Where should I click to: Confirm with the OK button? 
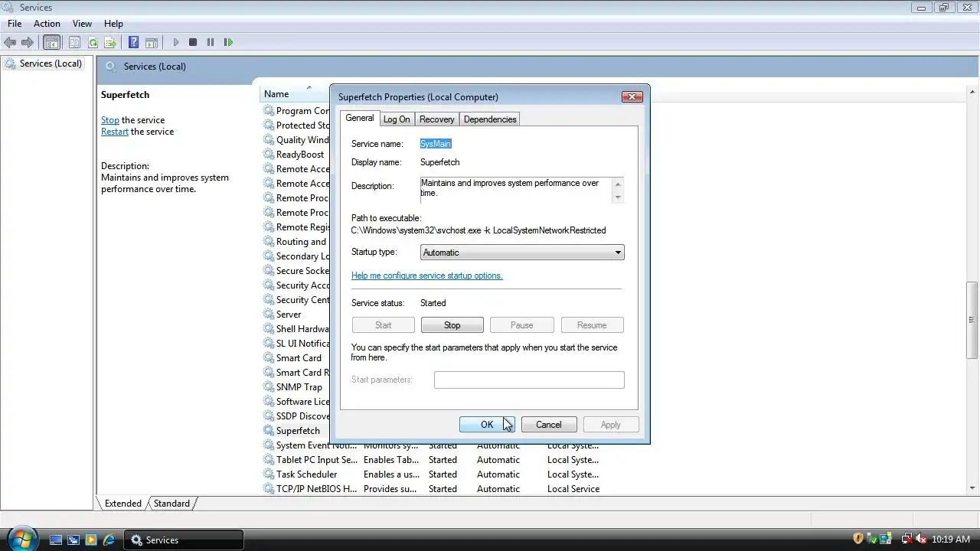click(487, 425)
